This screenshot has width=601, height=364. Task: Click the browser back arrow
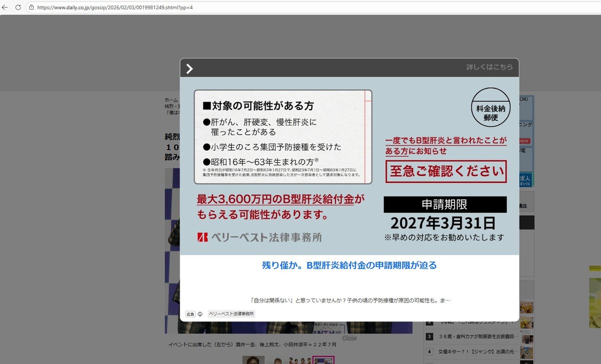(x=5, y=8)
